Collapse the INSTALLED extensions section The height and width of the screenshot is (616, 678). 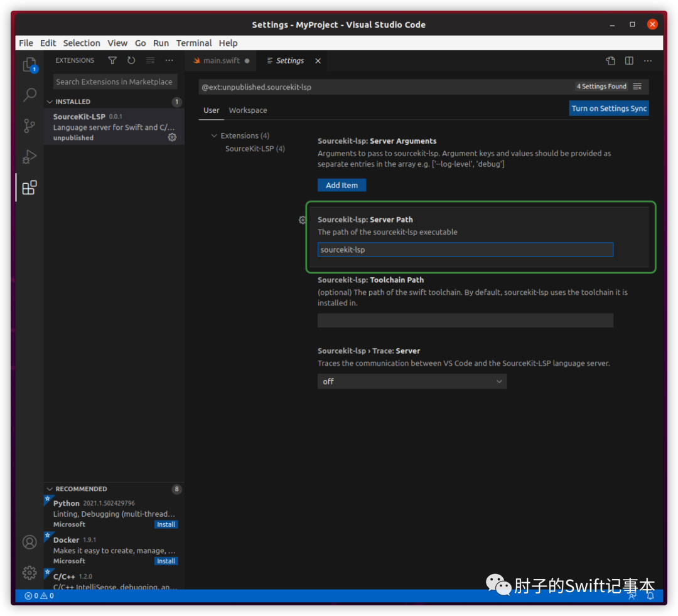click(x=50, y=102)
